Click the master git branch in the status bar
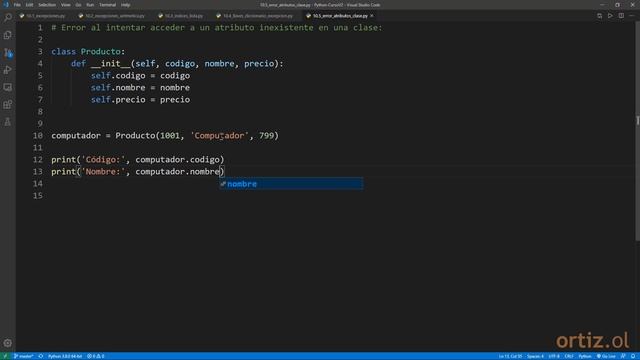Screen dimensions: 640x360 24,356
